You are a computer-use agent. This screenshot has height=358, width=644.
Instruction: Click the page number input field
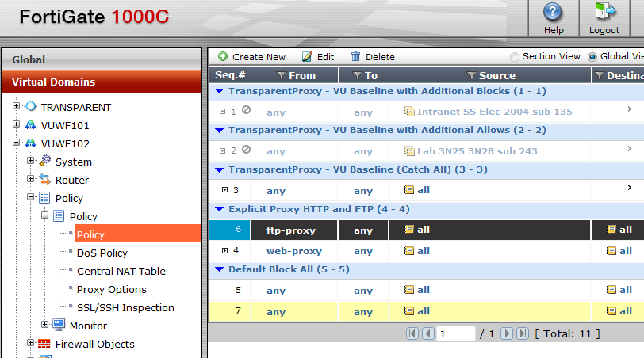click(456, 333)
